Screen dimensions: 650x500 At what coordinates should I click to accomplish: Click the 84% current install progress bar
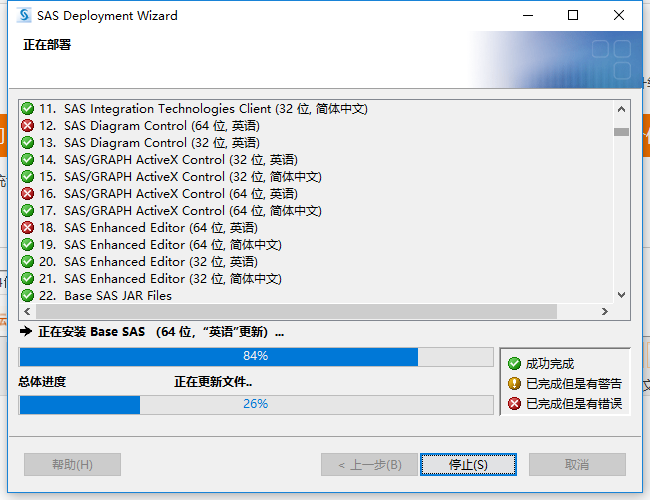[x=256, y=357]
